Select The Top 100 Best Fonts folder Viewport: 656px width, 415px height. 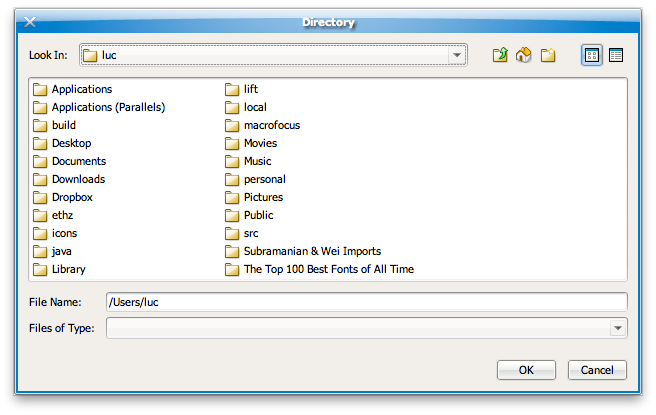(328, 269)
